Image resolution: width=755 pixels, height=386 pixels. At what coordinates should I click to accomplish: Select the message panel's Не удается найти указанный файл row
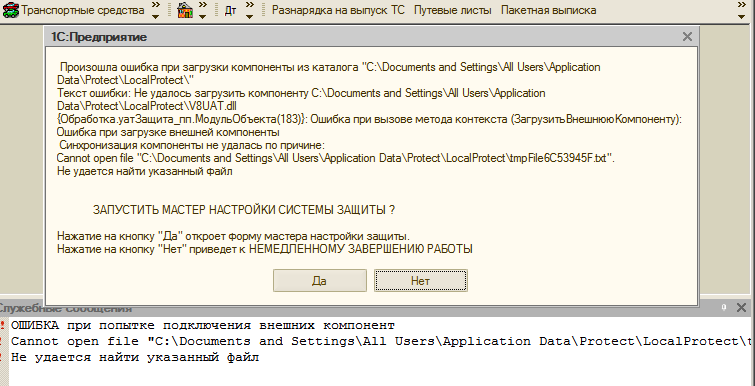(x=135, y=358)
